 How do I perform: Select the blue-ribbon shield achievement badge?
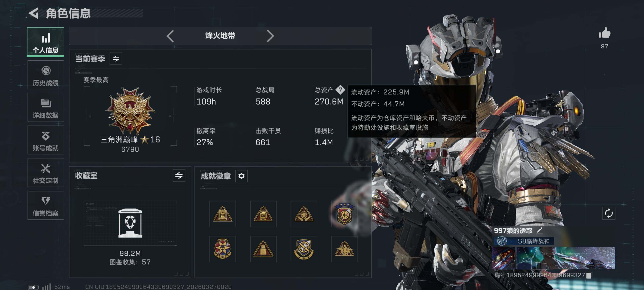pos(344,214)
